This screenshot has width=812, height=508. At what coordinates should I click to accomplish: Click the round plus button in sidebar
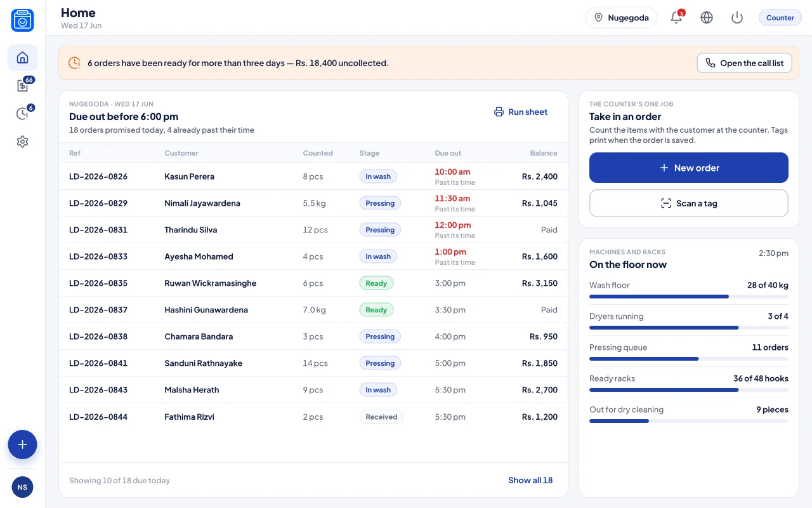(22, 444)
